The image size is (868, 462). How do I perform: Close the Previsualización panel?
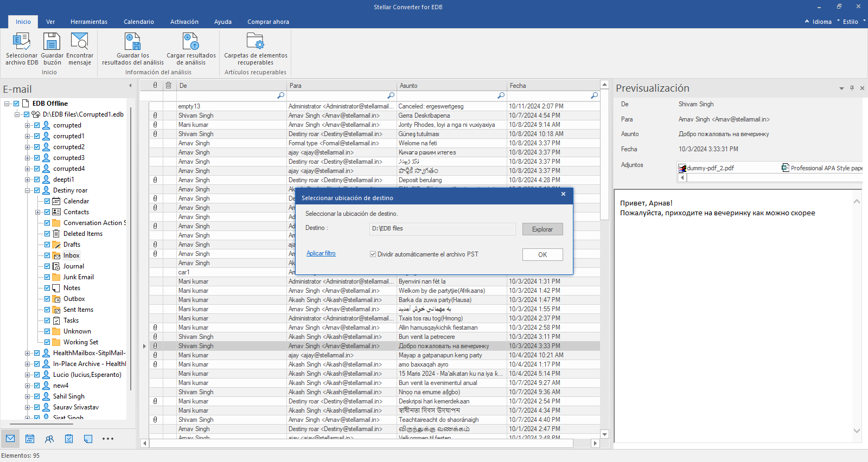[x=862, y=88]
